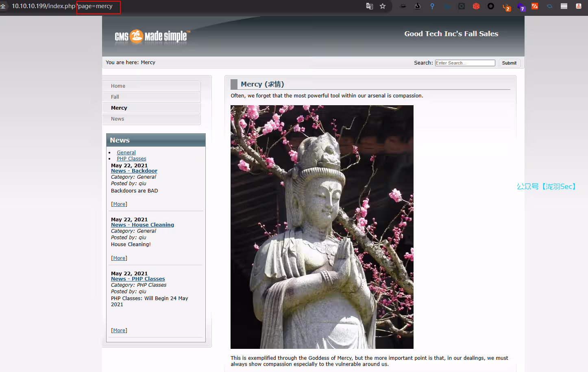Click the Mercy sidebar menu item

119,108
